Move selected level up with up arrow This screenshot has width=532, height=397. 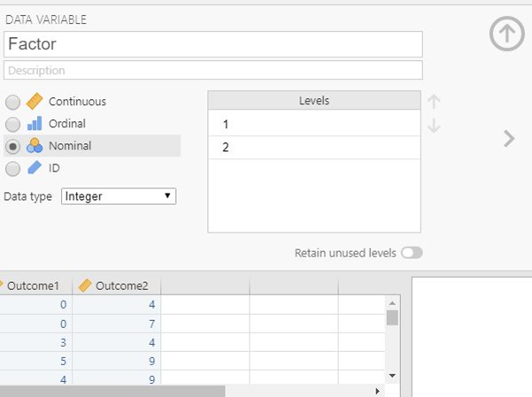434,102
